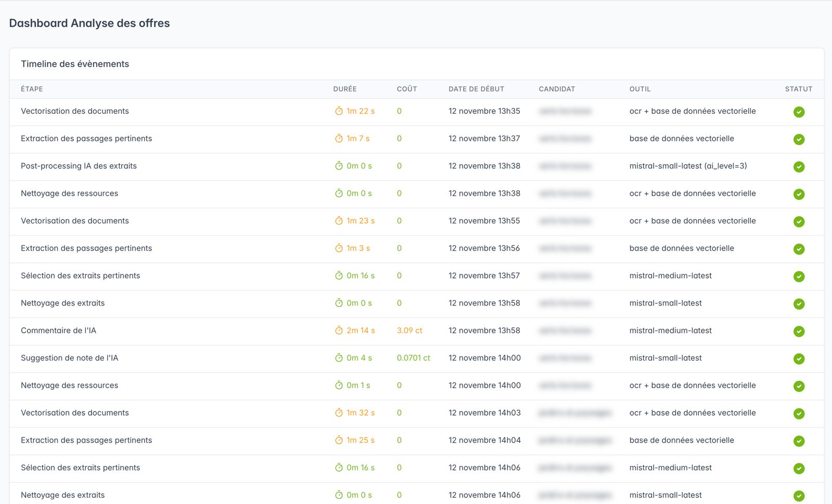This screenshot has width=832, height=504.
Task: Click the timer icon beside 1m 7 s
Action: pos(339,139)
